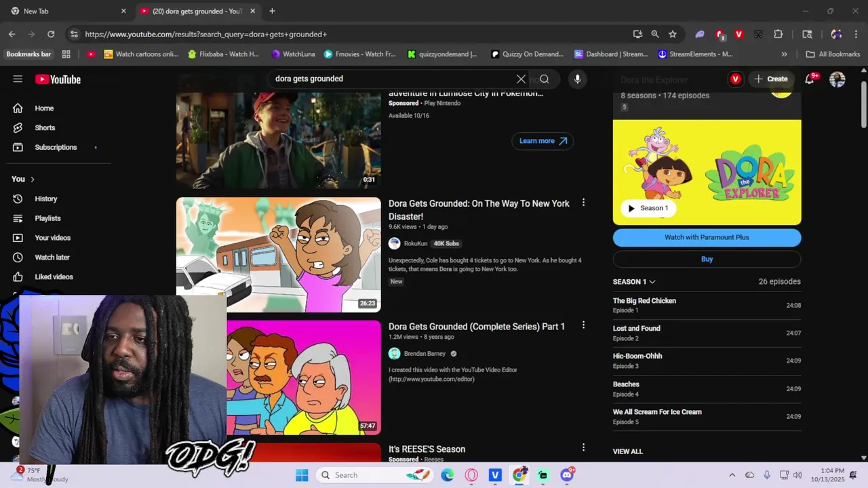Open the YouTube hamburger guide menu
868x488 pixels.
[18, 79]
